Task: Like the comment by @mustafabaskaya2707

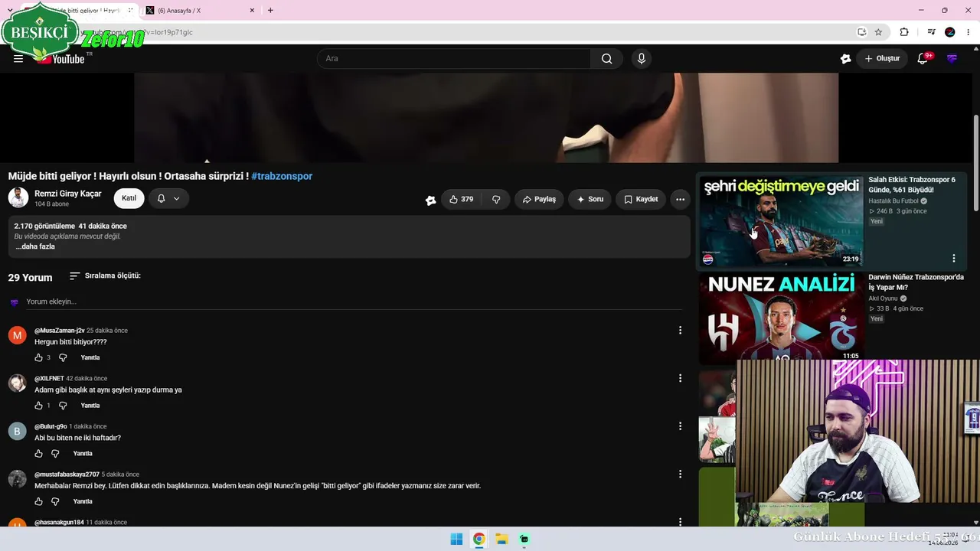Action: coord(39,502)
